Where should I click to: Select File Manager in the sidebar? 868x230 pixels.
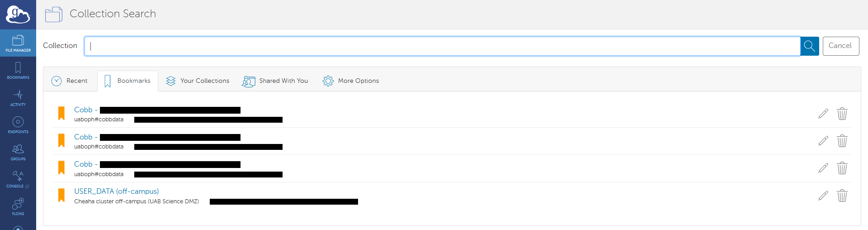click(x=18, y=43)
